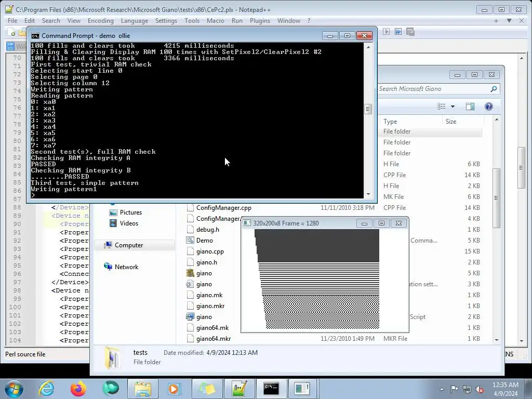
Task: Switch to Giano display taskbar button
Action: pos(302,389)
